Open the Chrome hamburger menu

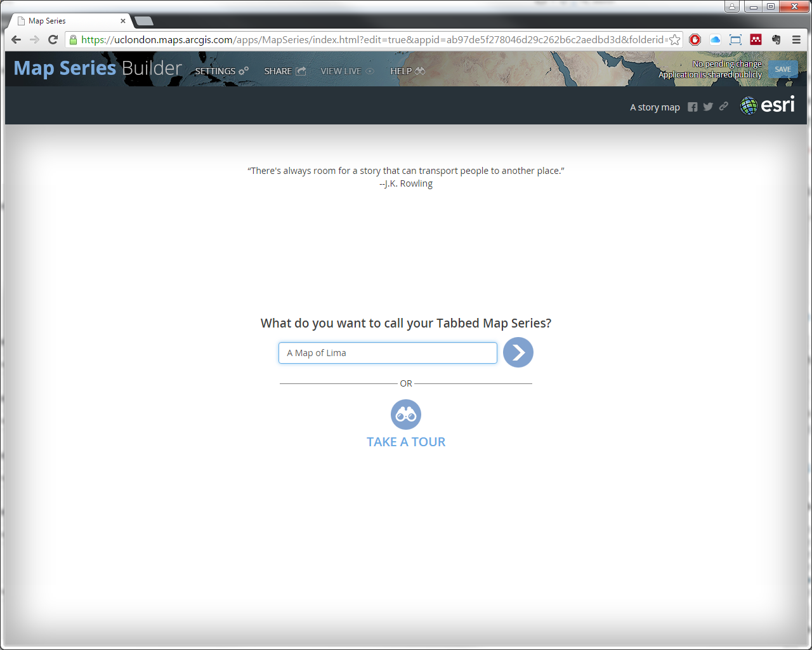[x=796, y=39]
